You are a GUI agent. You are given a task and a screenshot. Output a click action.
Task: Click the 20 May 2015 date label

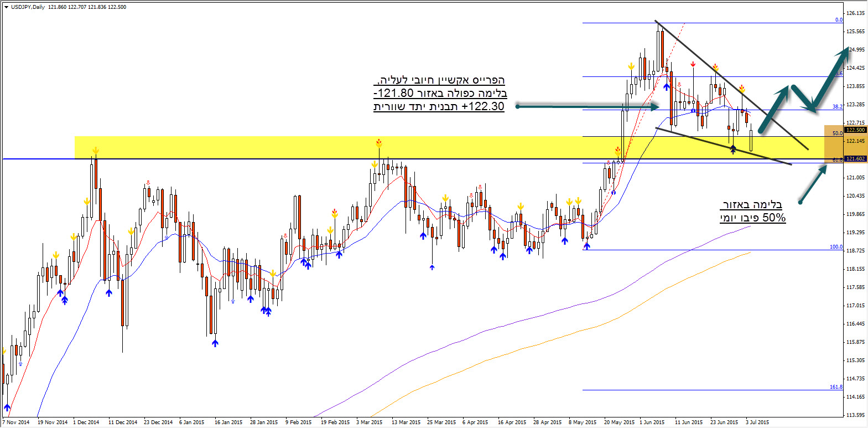[620, 422]
